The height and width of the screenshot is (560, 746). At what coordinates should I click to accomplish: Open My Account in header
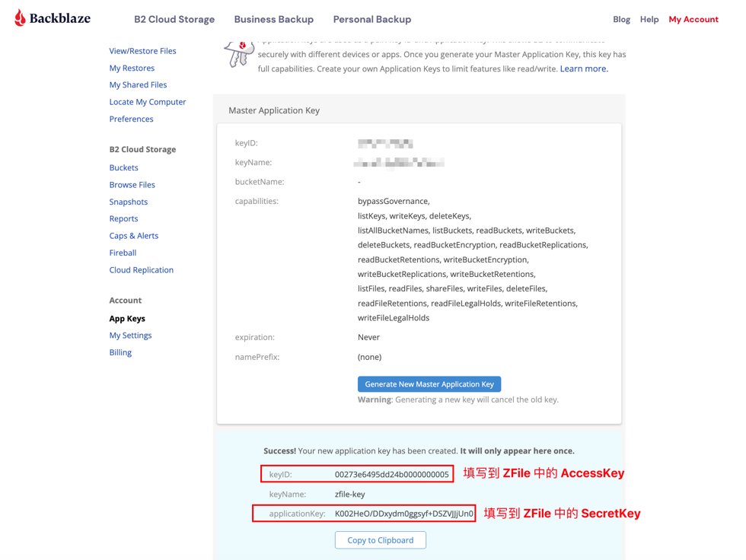(x=693, y=20)
